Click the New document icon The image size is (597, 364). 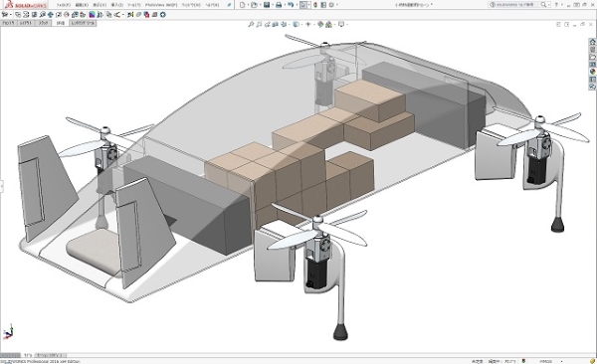coord(242,5)
